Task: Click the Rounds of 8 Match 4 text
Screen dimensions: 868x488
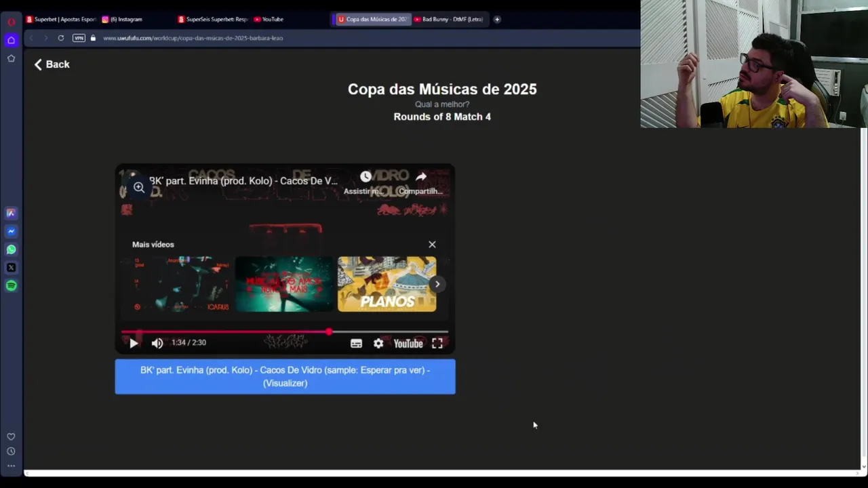Action: point(442,117)
